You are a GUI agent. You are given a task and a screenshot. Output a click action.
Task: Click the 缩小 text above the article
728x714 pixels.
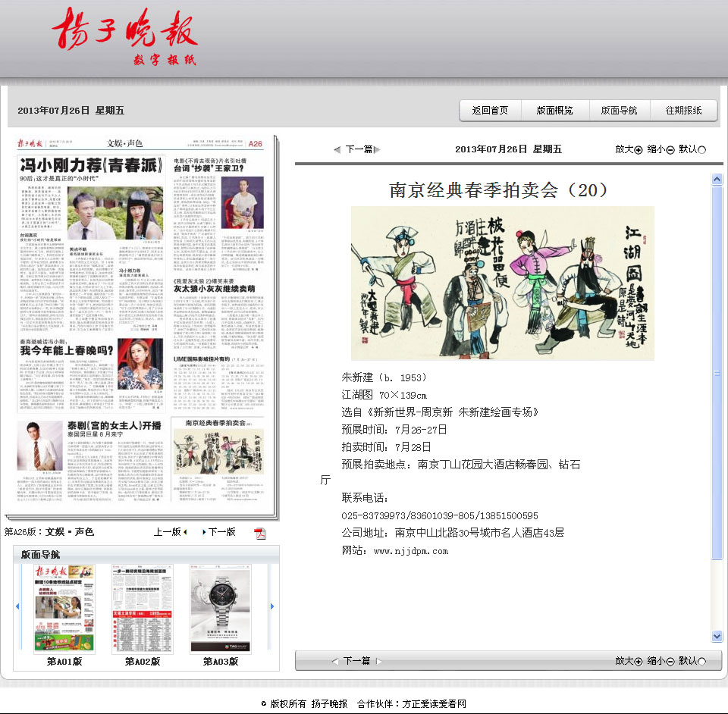656,149
